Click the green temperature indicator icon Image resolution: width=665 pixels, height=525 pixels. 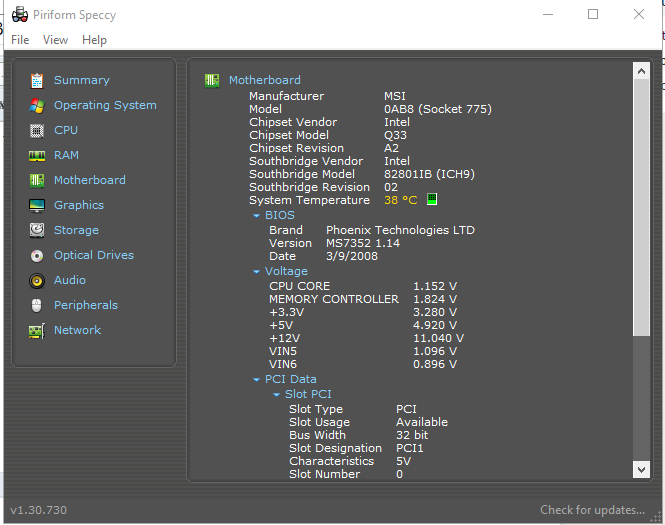coord(432,199)
